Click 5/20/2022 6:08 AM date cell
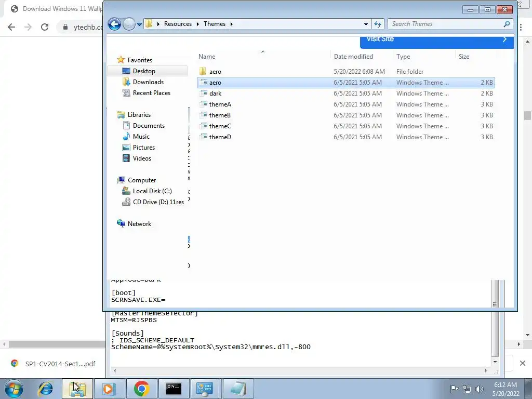This screenshot has width=532, height=399. pos(360,72)
